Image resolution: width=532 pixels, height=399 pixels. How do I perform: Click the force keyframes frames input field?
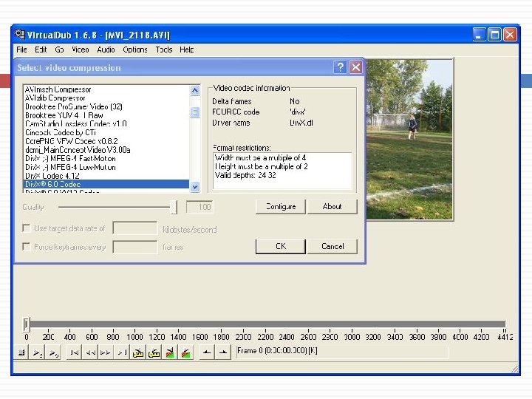point(135,247)
